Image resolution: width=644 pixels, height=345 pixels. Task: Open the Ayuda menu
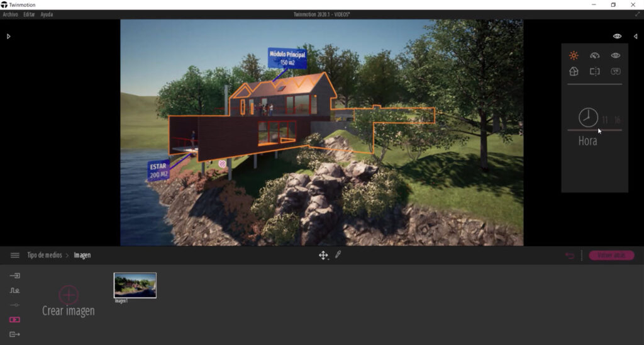[x=47, y=14]
